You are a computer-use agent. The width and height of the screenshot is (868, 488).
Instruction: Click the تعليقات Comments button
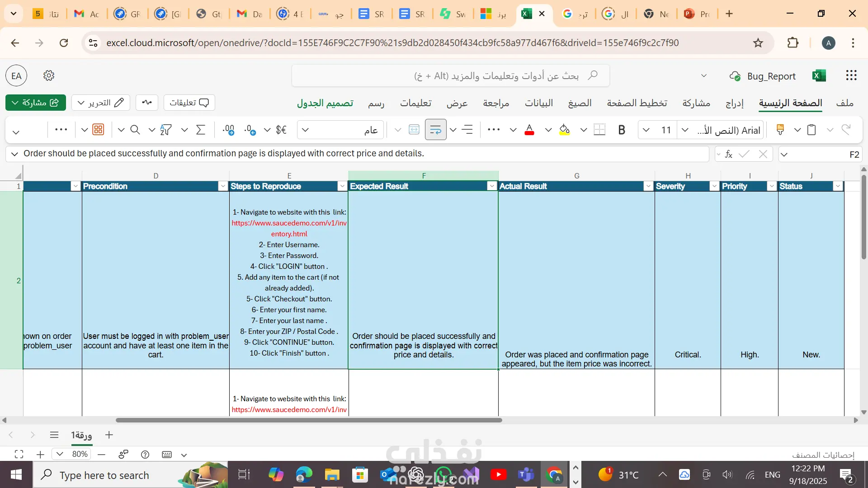pyautogui.click(x=189, y=103)
